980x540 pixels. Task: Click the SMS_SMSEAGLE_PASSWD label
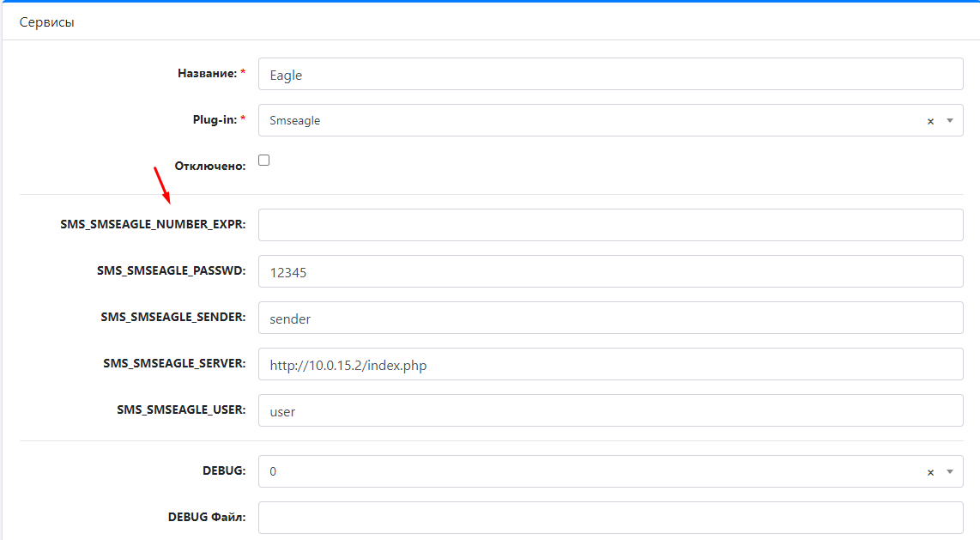pyautogui.click(x=172, y=270)
